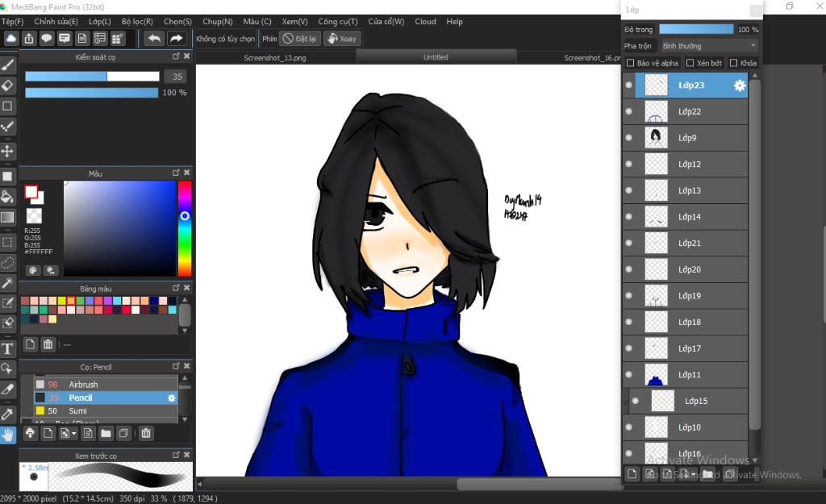Switch to Screenshot_13.png tab

click(x=275, y=57)
